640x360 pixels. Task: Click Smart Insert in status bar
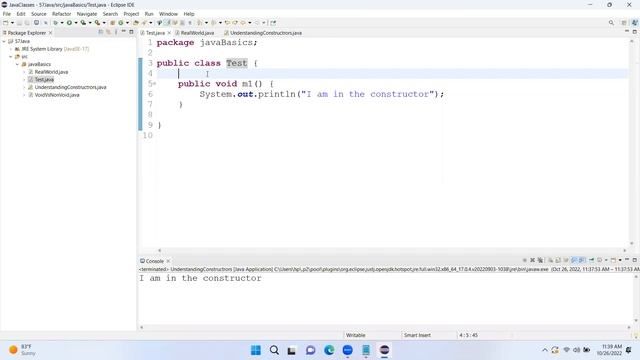pyautogui.click(x=417, y=335)
